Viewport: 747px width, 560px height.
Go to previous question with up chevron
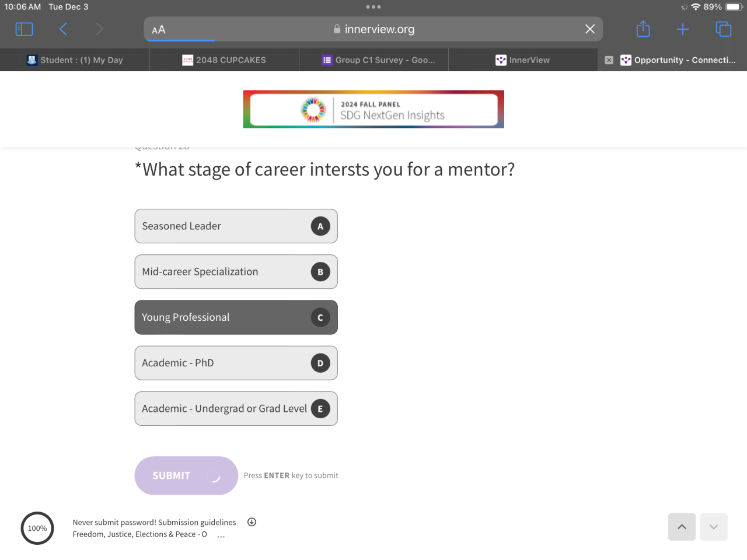682,527
